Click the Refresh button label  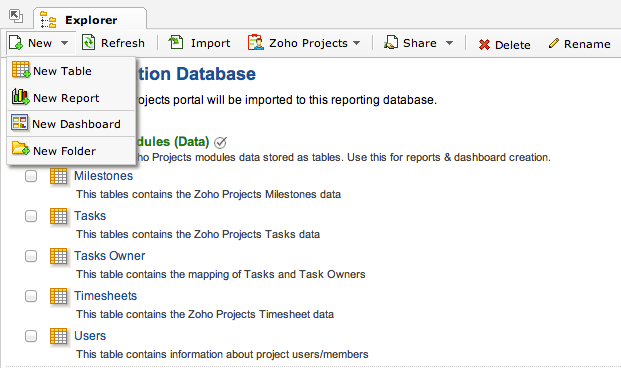pyautogui.click(x=123, y=43)
